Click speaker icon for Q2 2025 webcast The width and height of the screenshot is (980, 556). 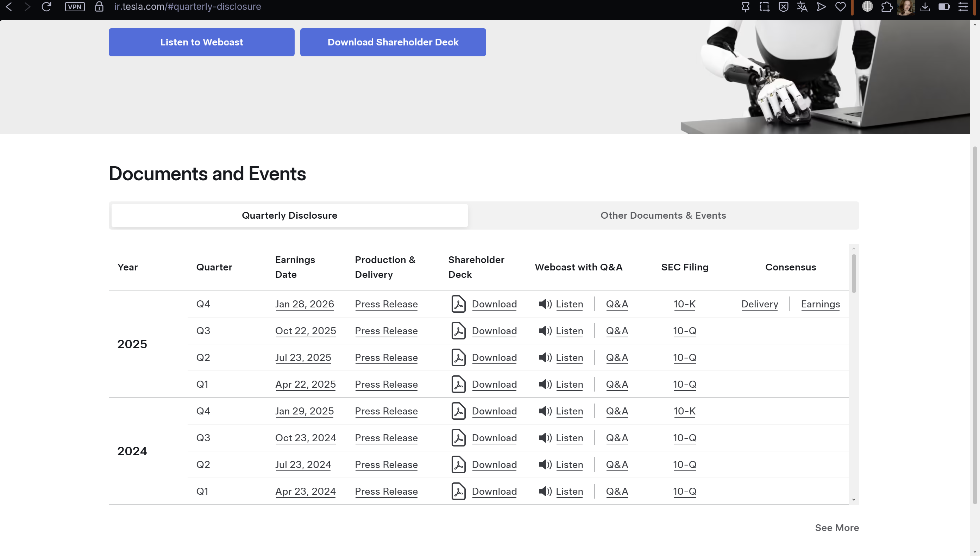545,357
